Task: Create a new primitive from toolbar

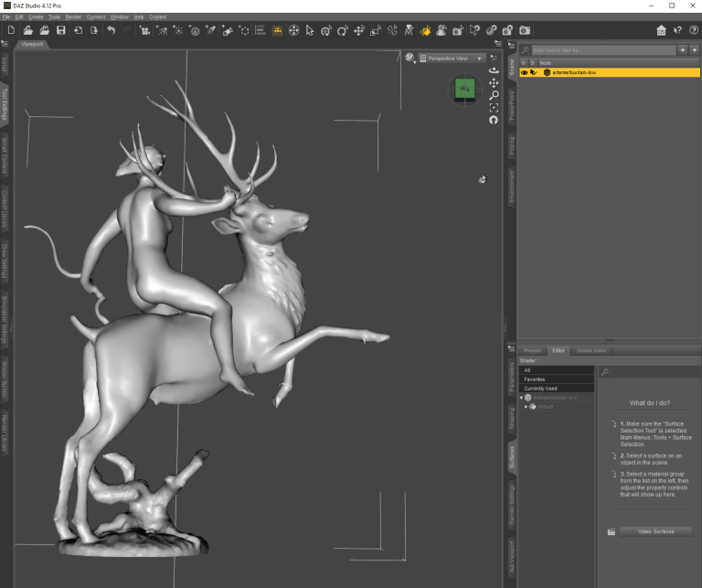Action: point(228,30)
